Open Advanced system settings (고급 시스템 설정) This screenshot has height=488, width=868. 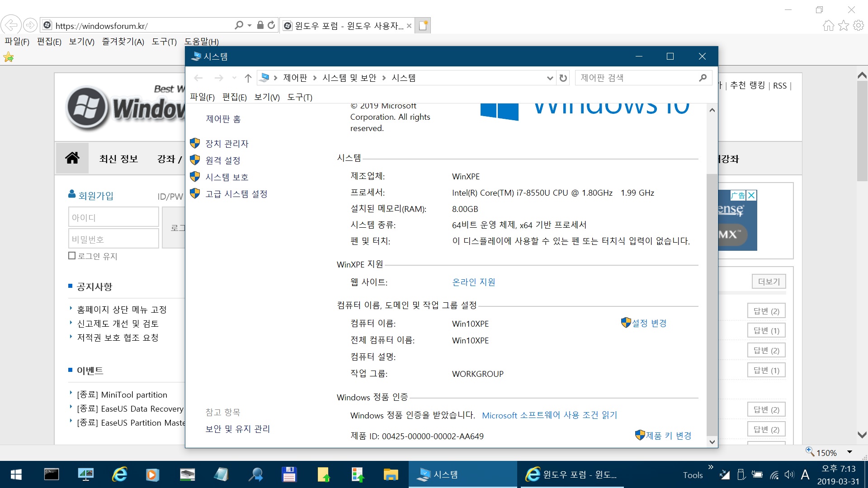[x=236, y=194]
